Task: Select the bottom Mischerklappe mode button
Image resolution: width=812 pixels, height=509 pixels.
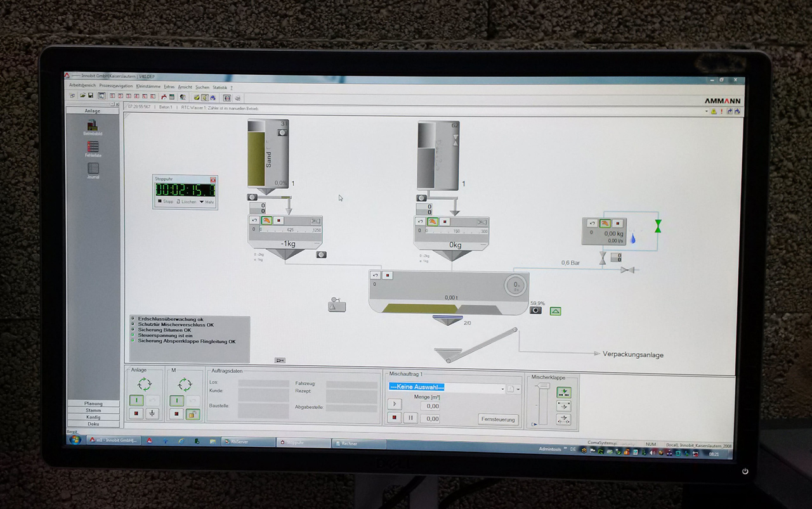Action: point(563,419)
